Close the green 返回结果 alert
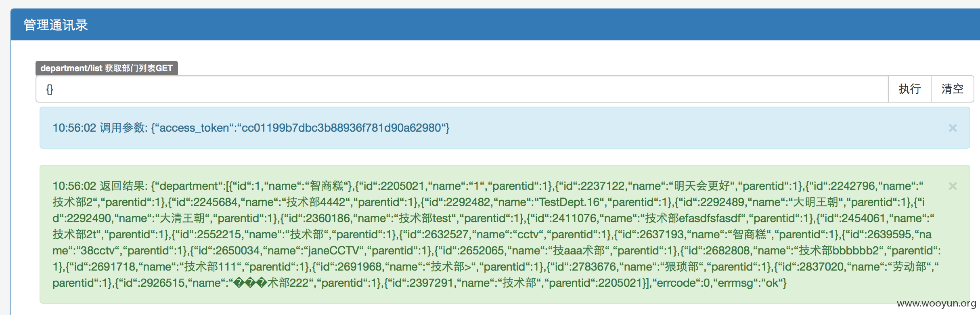 pos(953,186)
